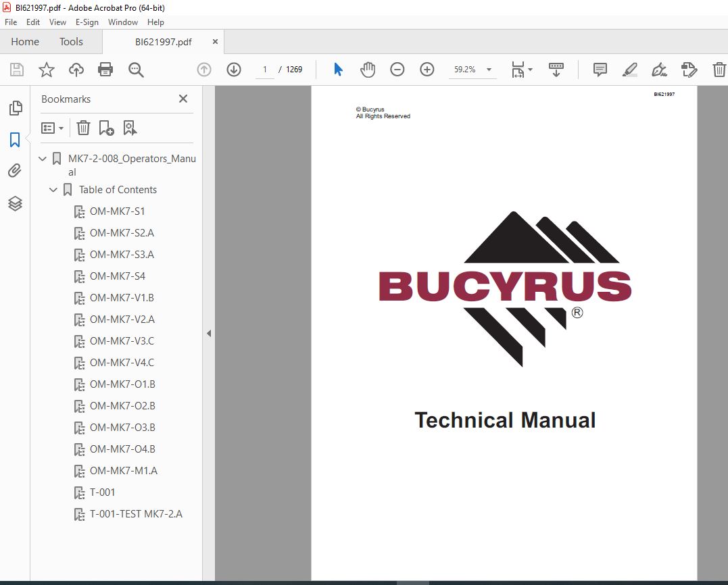Collapse navigation pane with divider arrow
This screenshot has height=585, width=728.
(x=209, y=333)
